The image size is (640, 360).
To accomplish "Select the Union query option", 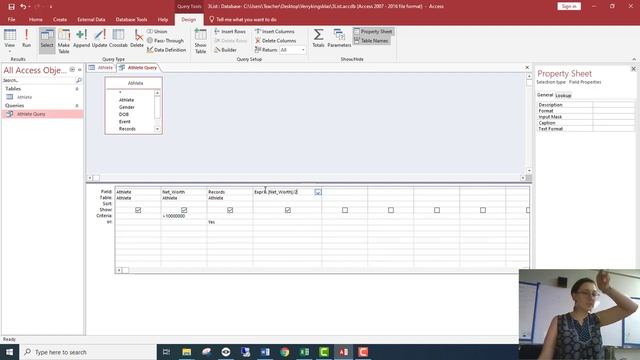I will pyautogui.click(x=157, y=31).
